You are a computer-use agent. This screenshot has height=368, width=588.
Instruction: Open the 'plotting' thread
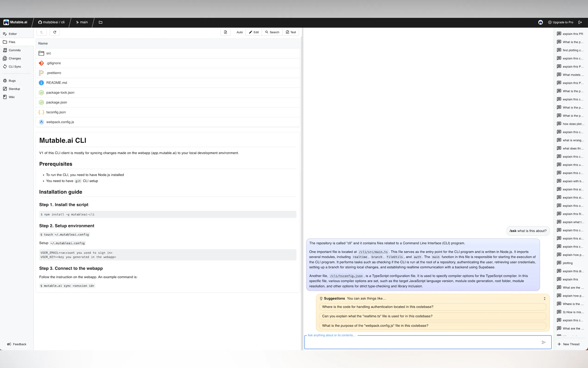(x=570, y=263)
